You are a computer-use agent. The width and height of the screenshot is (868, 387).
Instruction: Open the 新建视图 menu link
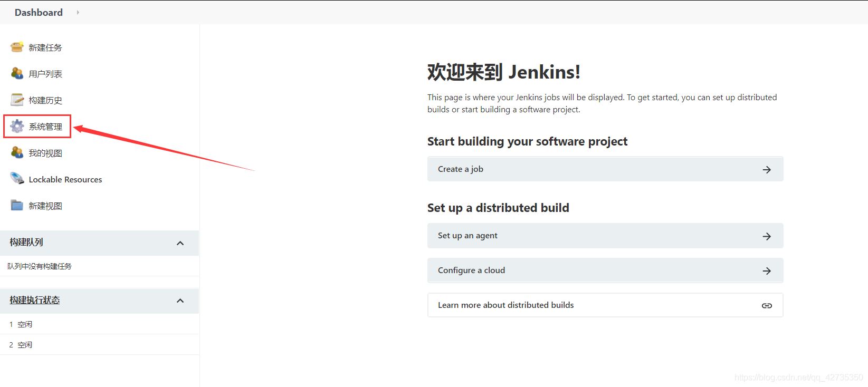[45, 206]
